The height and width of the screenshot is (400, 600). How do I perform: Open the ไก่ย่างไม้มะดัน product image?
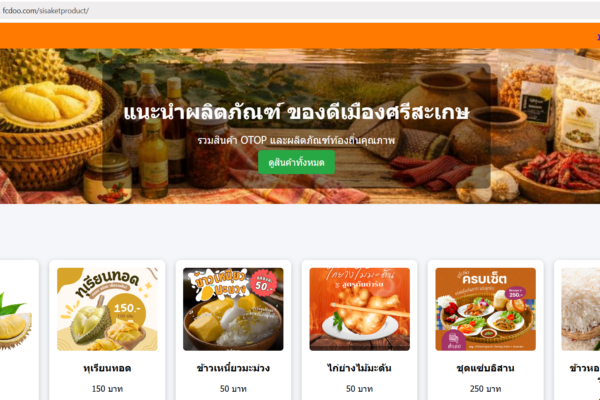pos(359,309)
